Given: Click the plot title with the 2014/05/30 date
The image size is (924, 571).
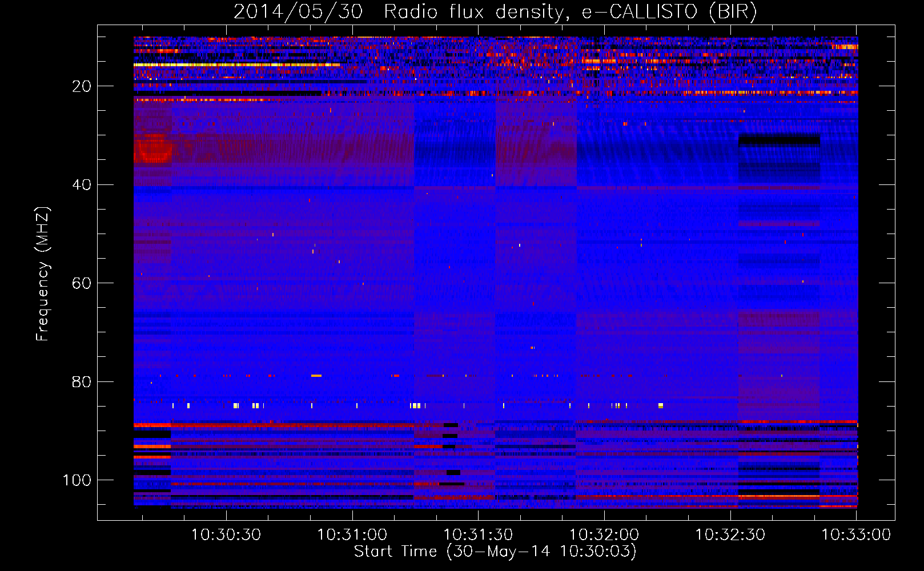Looking at the screenshot, I should click(495, 11).
